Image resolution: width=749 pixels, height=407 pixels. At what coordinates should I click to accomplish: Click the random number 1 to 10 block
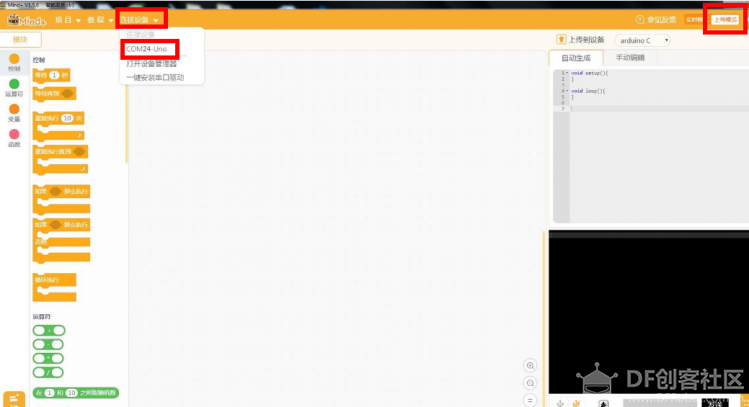(76, 393)
